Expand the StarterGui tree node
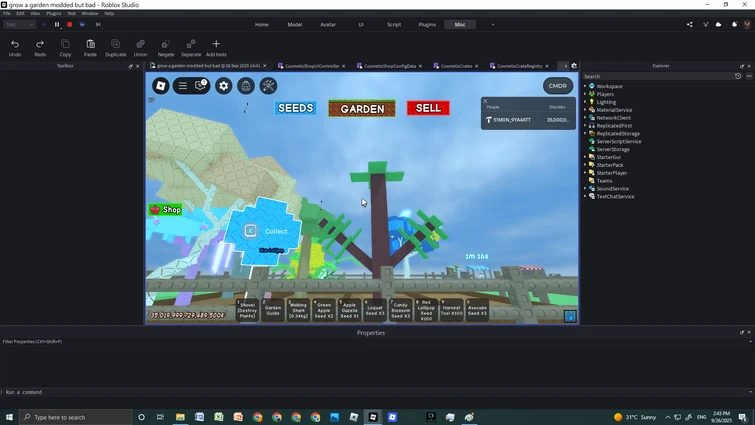Screen dimensions: 755x425 585,157
